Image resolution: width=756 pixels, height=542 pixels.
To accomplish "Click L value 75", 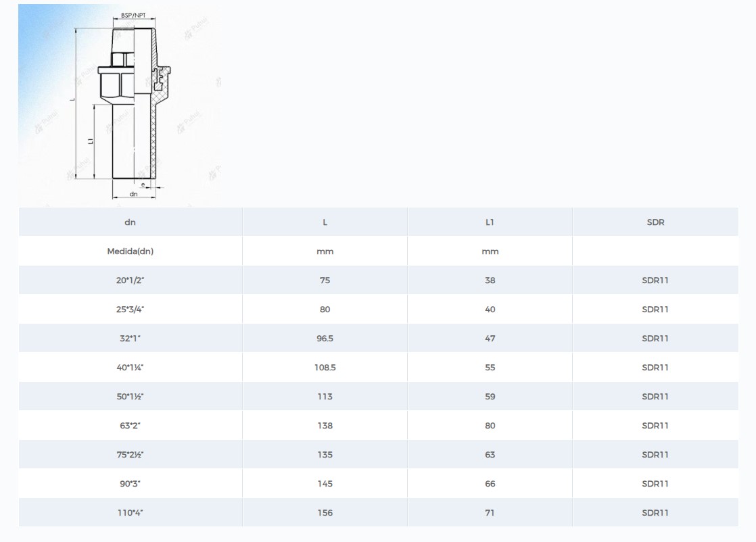I will click(325, 280).
